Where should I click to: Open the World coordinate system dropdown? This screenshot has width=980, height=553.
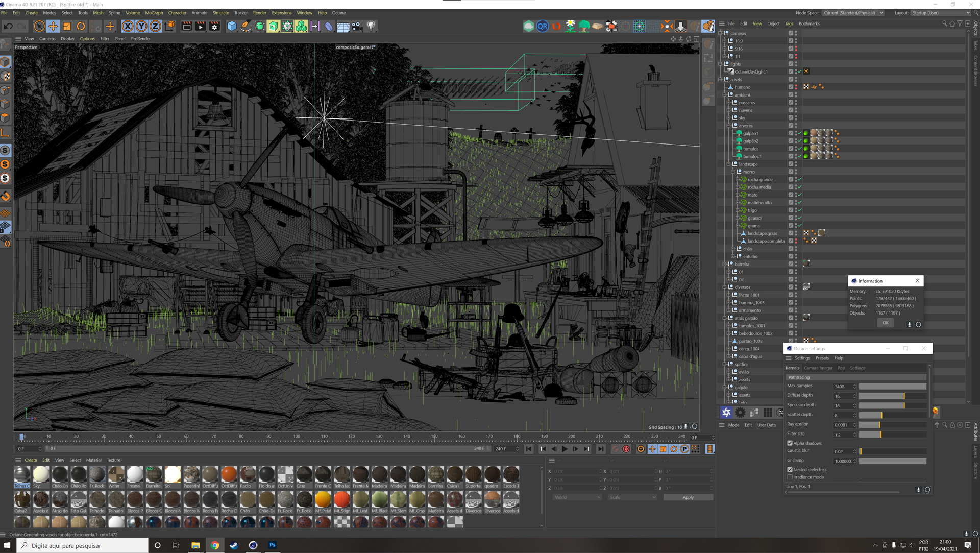tap(577, 497)
